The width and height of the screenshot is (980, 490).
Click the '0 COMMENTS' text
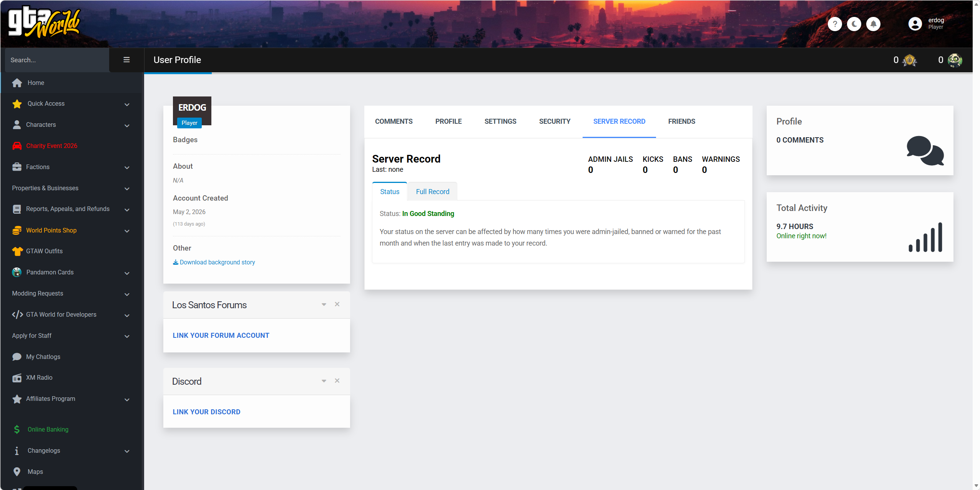pyautogui.click(x=800, y=140)
